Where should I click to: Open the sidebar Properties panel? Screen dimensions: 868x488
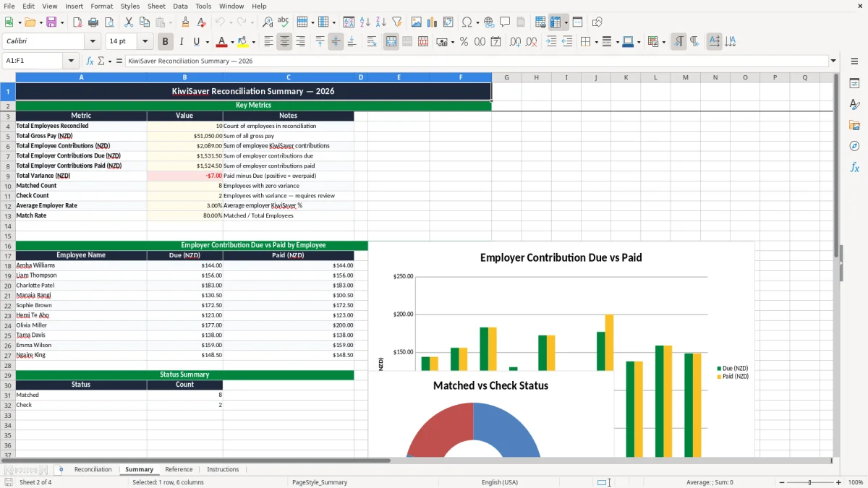coord(854,83)
